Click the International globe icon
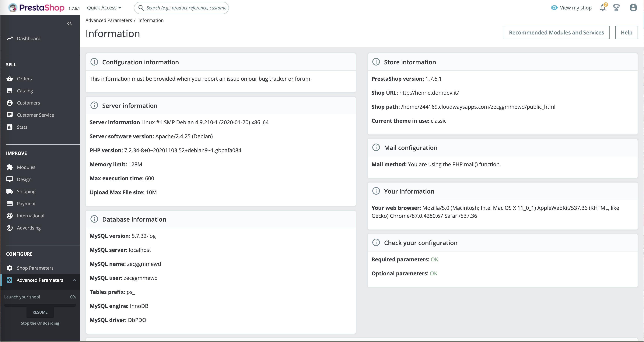The height and width of the screenshot is (342, 644). (x=9, y=216)
